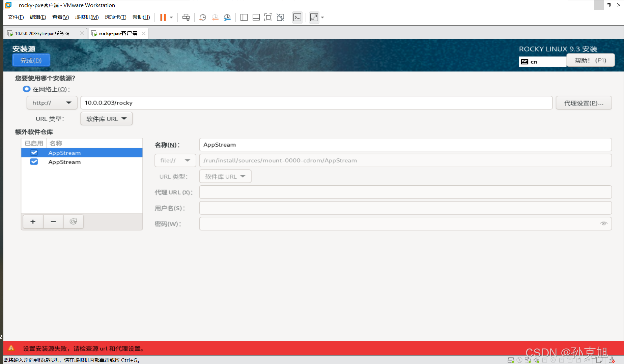Close the kylin-pxe服务端 tab
This screenshot has height=364, width=624.
click(x=82, y=33)
